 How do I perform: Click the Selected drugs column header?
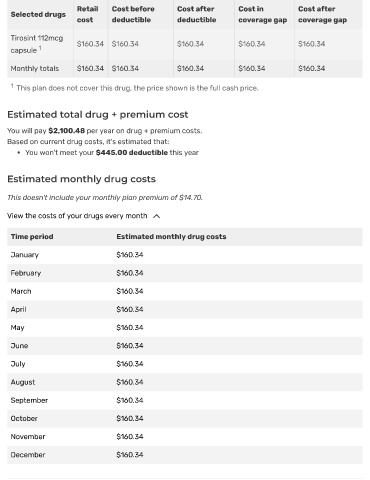click(x=38, y=15)
